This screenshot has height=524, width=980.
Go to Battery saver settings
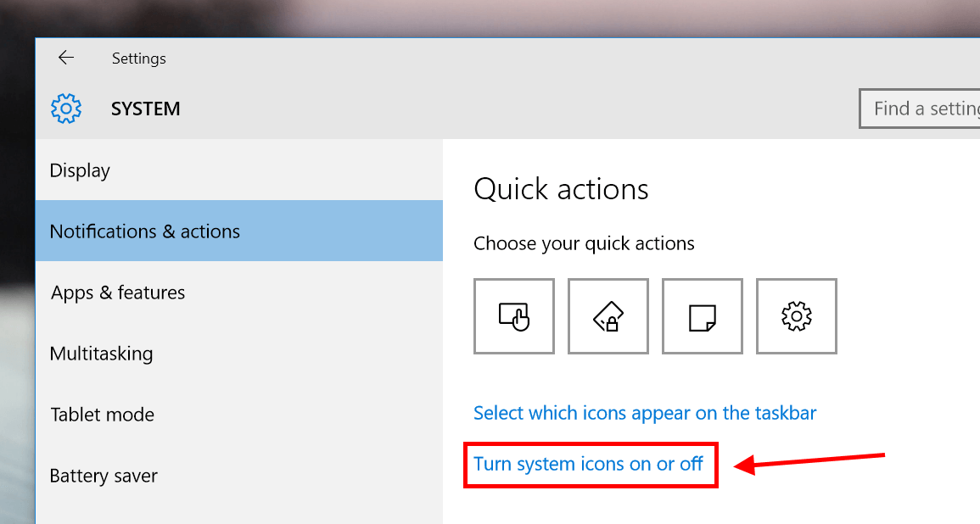pos(239,476)
